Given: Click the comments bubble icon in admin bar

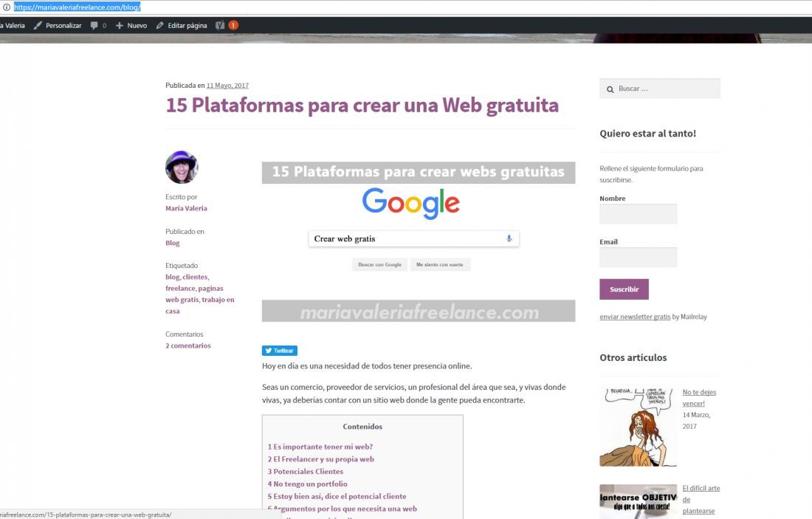Looking at the screenshot, I should click(94, 25).
